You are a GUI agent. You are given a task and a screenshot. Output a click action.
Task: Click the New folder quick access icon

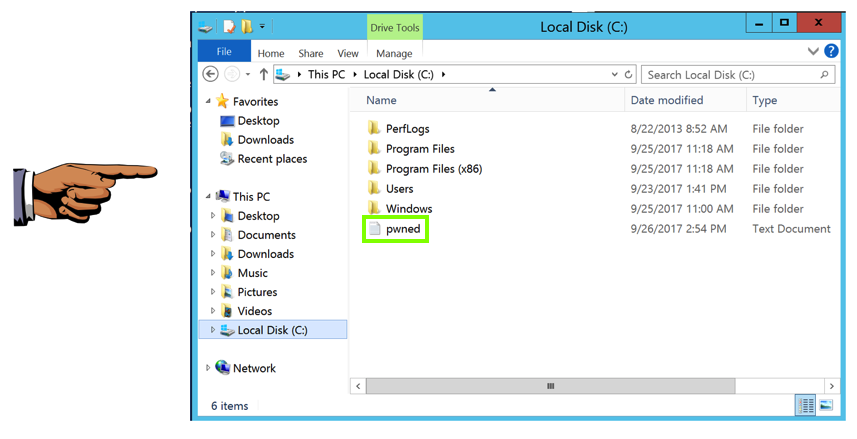tap(247, 26)
